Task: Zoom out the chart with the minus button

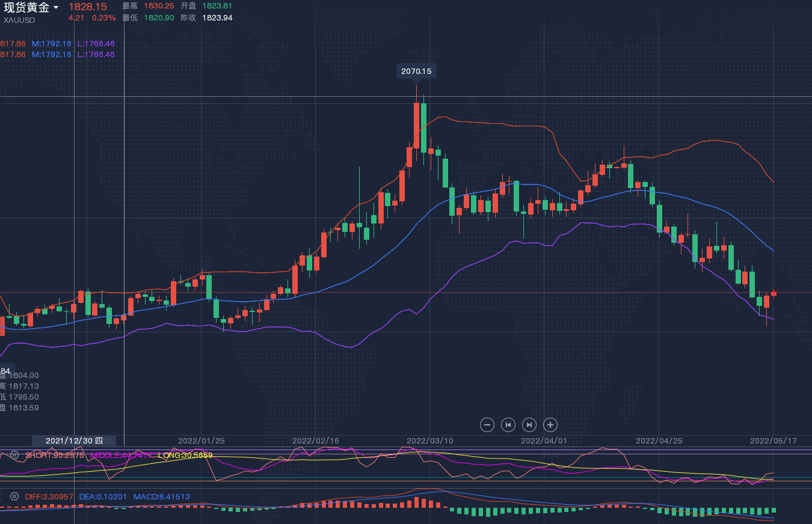Action: tap(487, 425)
